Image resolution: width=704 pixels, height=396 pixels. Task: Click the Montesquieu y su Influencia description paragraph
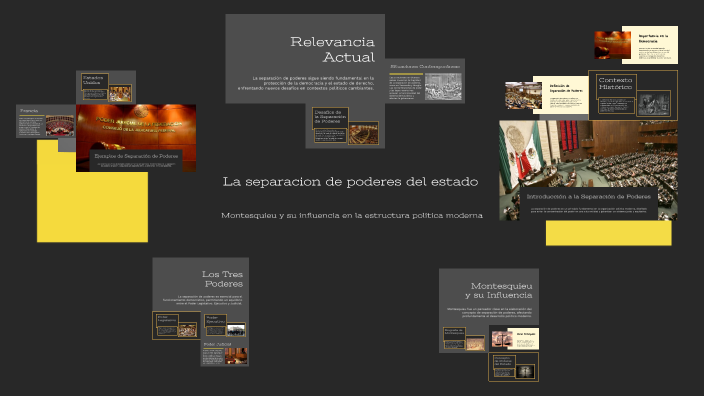point(490,312)
